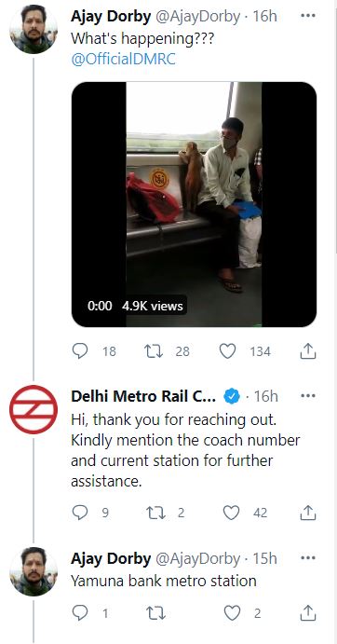Open the @OfficialDMRC mention link
Image resolution: width=337 pixels, height=644 pixels.
tap(123, 59)
